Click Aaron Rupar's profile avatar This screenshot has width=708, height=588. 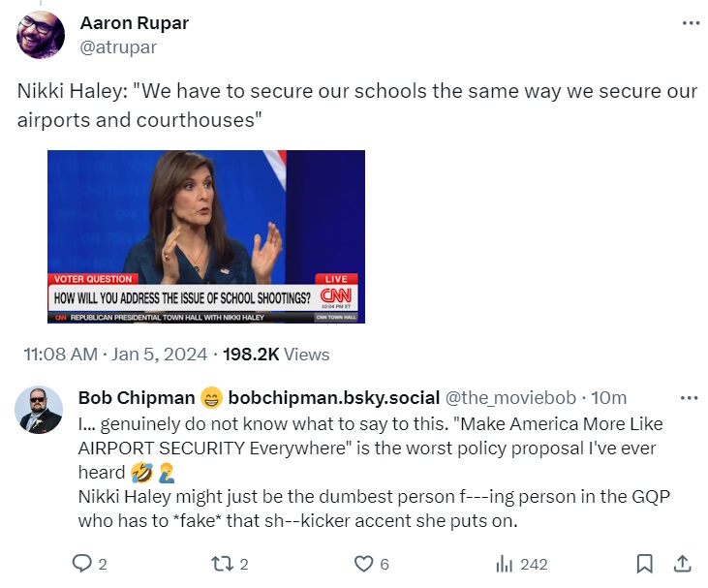pos(41,35)
